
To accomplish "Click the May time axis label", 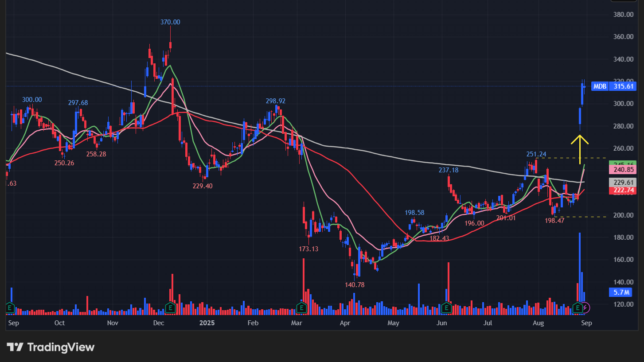I will [x=394, y=323].
